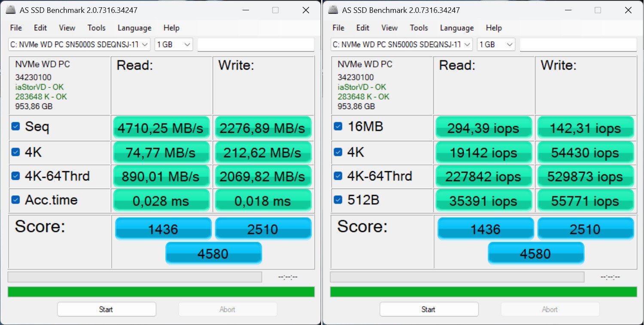This screenshot has height=325, width=644.
Task: Open the View menu in the right window
Action: point(389,28)
